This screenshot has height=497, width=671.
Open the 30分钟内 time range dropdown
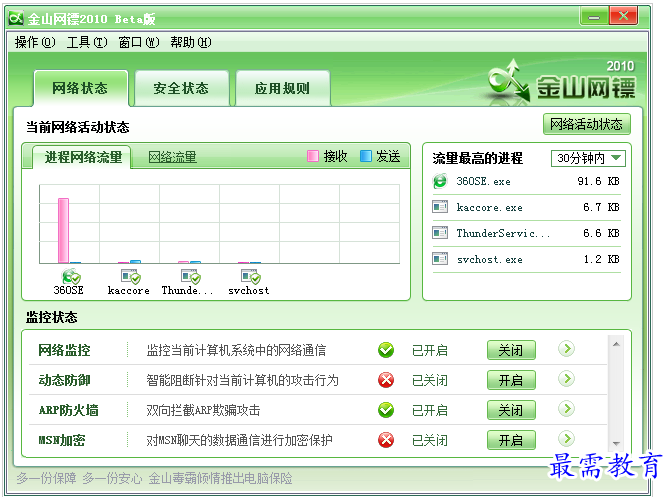588,158
